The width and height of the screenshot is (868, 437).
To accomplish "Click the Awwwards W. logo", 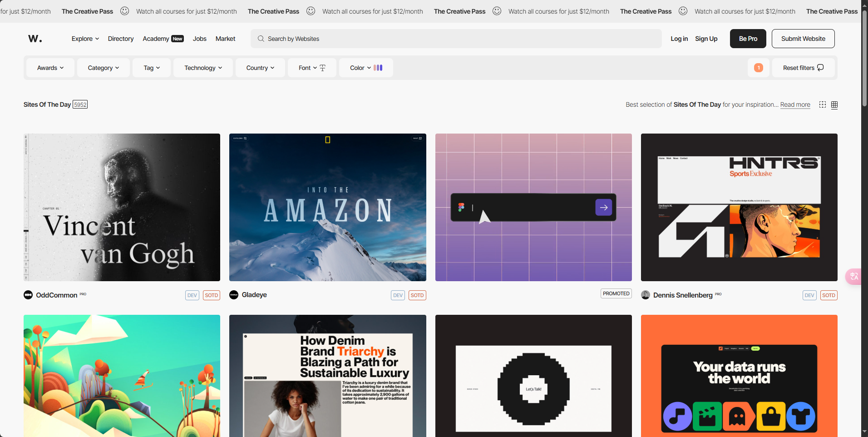I will tap(35, 39).
